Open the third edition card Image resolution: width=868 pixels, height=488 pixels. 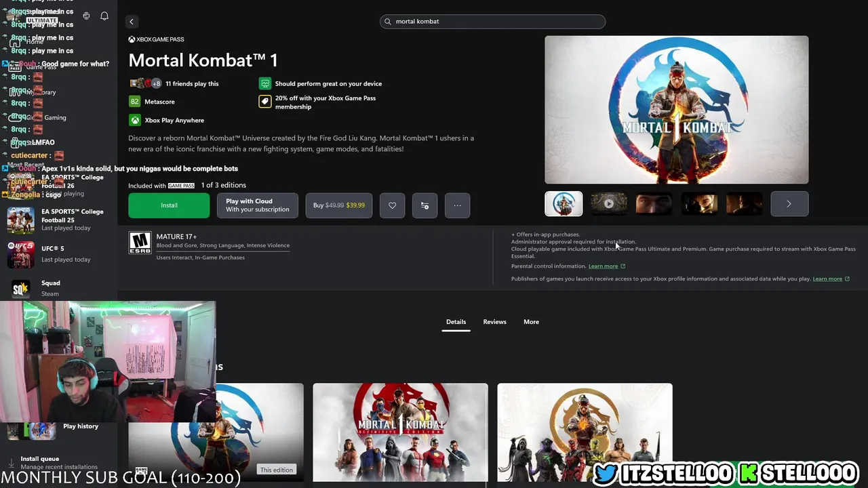(585, 432)
